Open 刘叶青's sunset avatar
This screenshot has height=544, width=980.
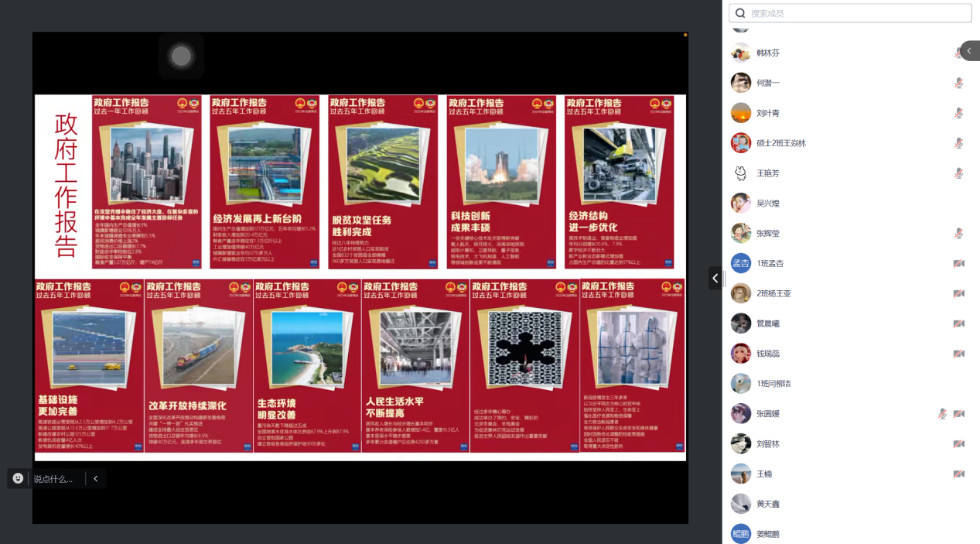741,113
